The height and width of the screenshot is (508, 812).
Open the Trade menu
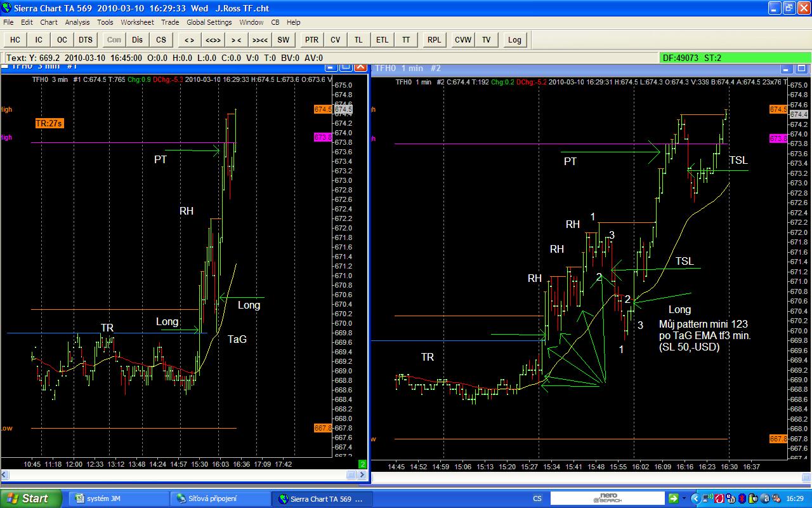point(170,22)
